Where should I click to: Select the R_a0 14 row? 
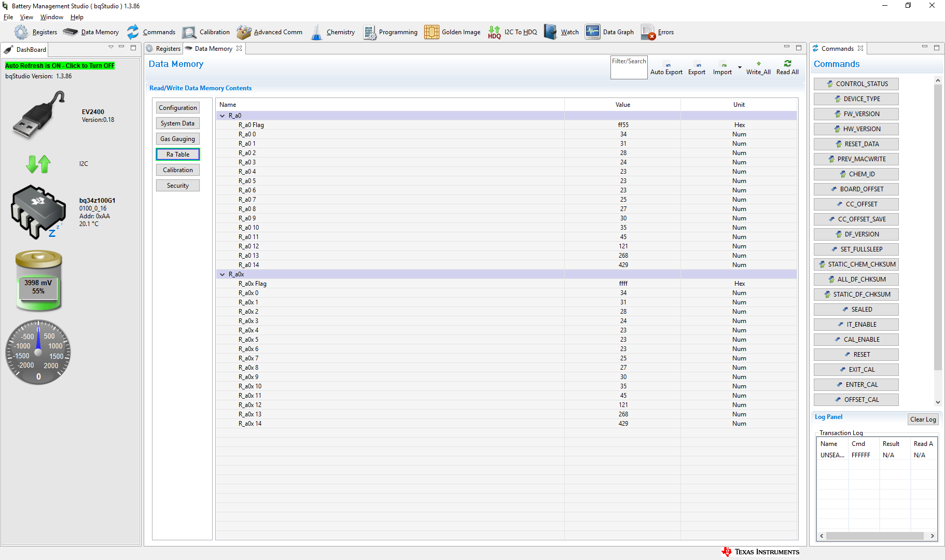coord(507,265)
